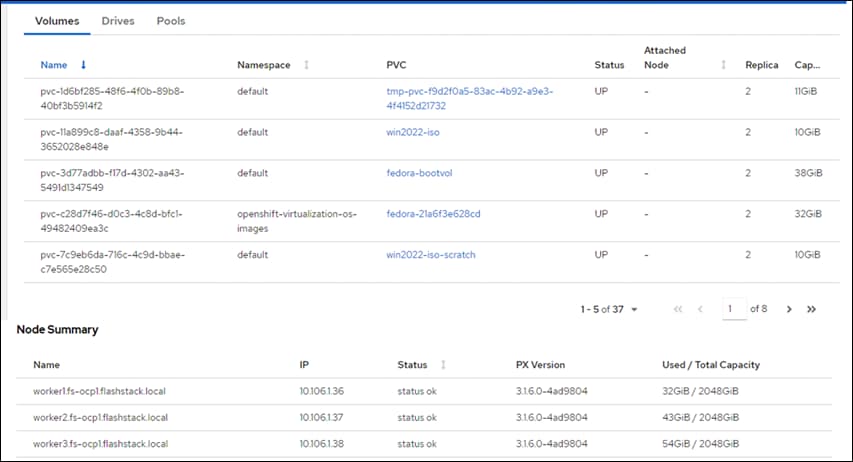Select volume name pvc-11a899c8-daaf-4358-9b44
This screenshot has height=462, width=853.
click(x=112, y=139)
